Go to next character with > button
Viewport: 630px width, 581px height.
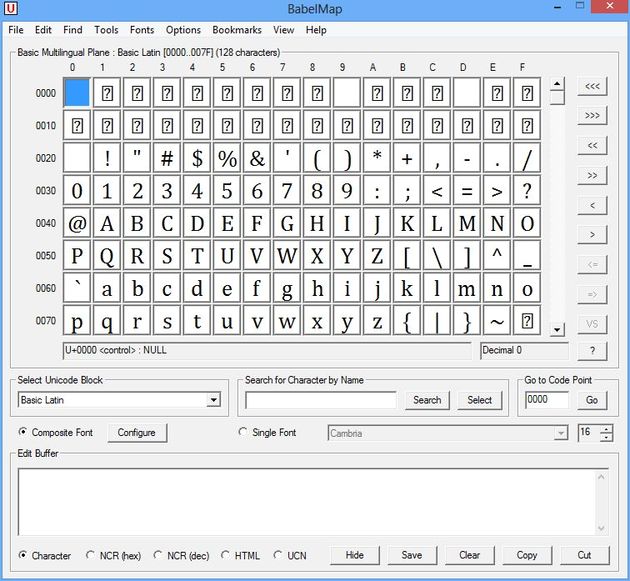coord(592,235)
